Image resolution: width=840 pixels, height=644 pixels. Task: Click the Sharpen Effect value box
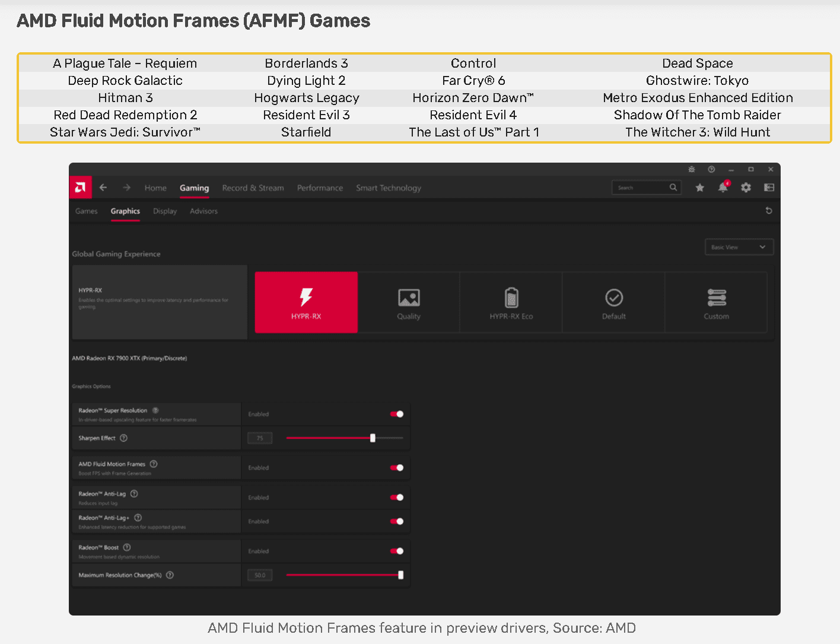pos(260,438)
